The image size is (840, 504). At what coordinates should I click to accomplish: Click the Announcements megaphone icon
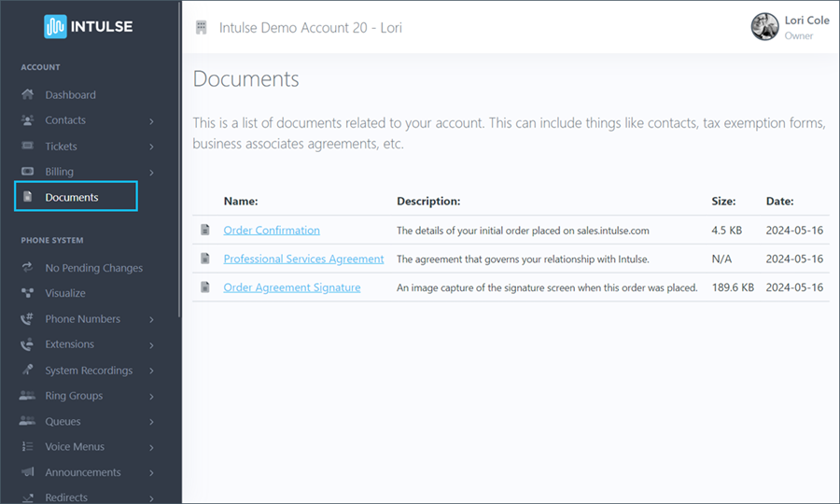click(27, 472)
